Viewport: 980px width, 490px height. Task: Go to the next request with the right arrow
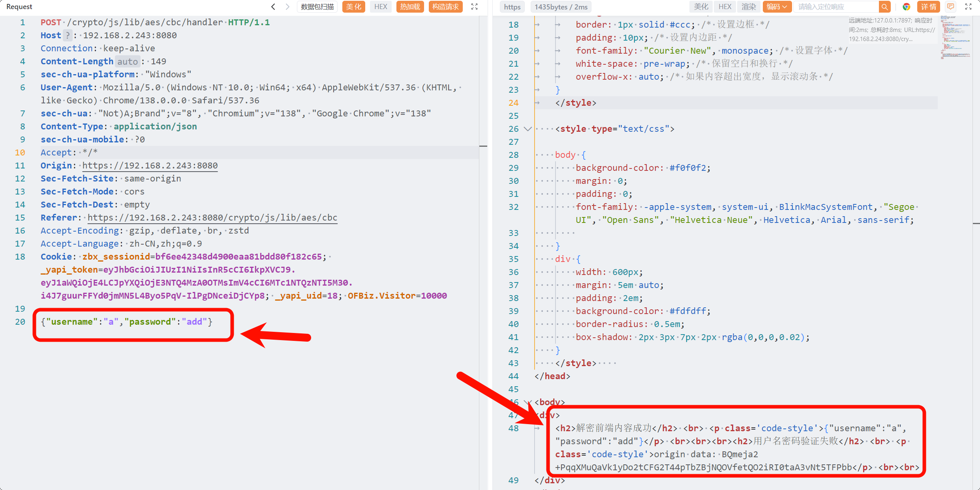[287, 7]
